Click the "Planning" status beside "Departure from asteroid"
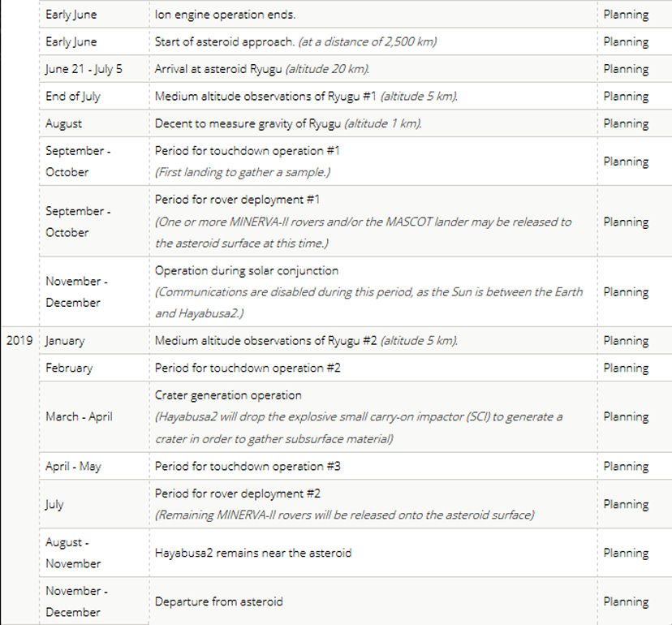The image size is (672, 625). pyautogui.click(x=626, y=601)
